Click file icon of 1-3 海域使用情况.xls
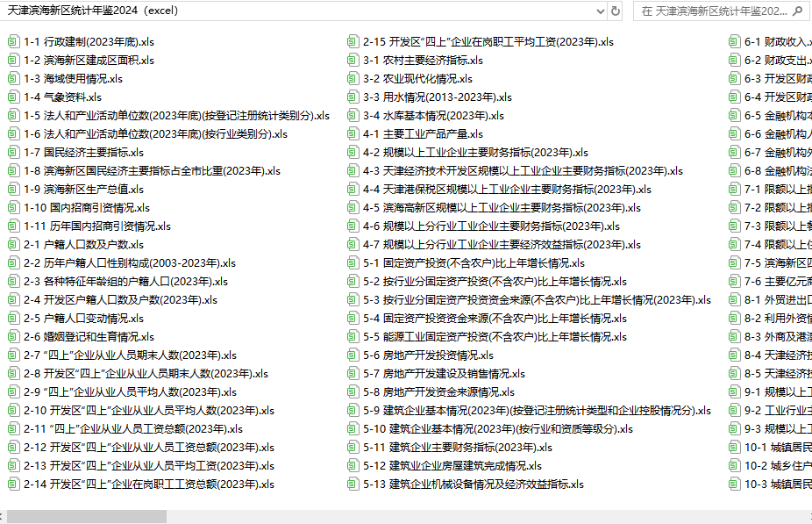 coord(14,79)
